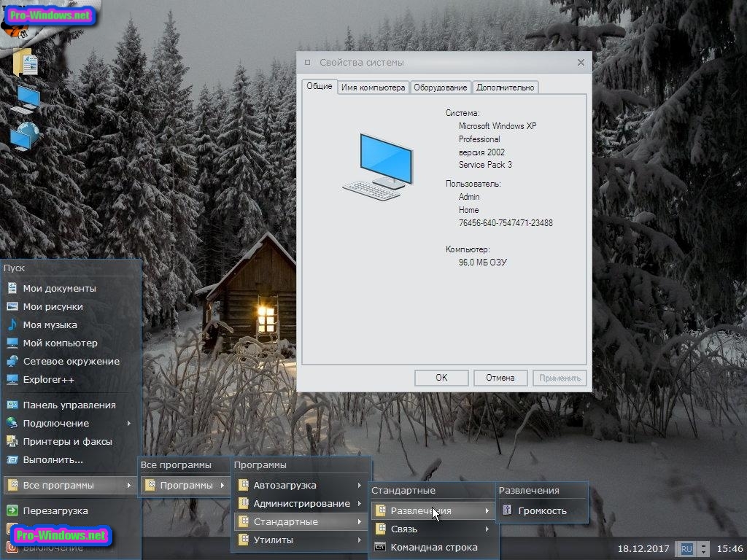Viewport: 747px width, 560px height.
Task: Click the Панель управления icon
Action: 12,405
